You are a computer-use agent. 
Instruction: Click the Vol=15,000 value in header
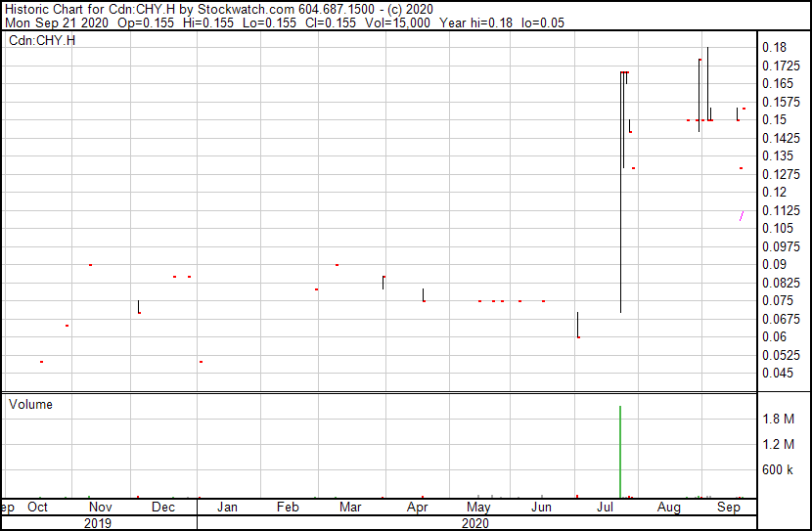(x=397, y=22)
